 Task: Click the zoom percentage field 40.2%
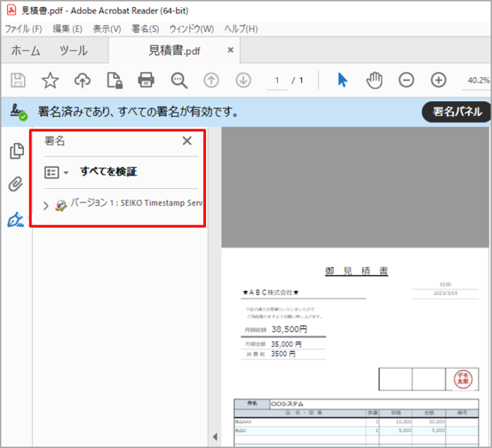point(477,81)
